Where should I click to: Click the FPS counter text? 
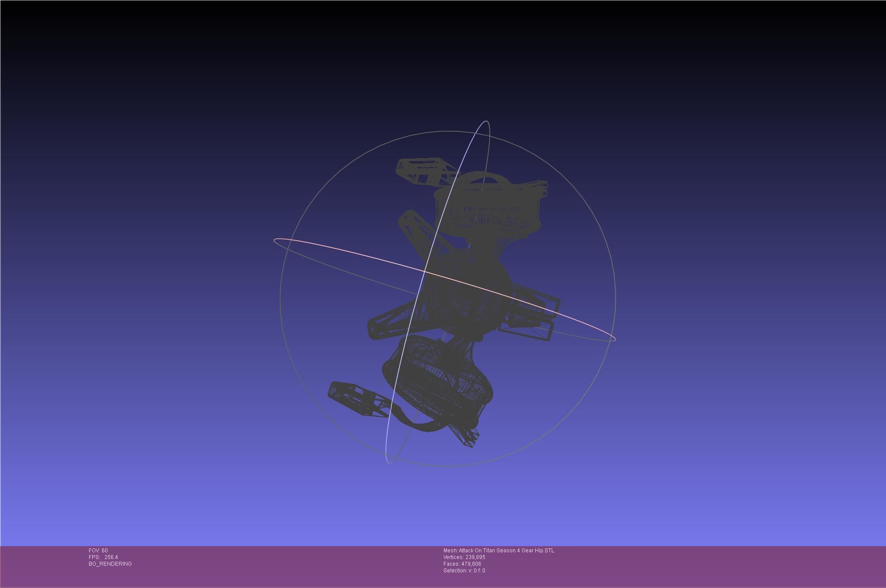click(103, 557)
